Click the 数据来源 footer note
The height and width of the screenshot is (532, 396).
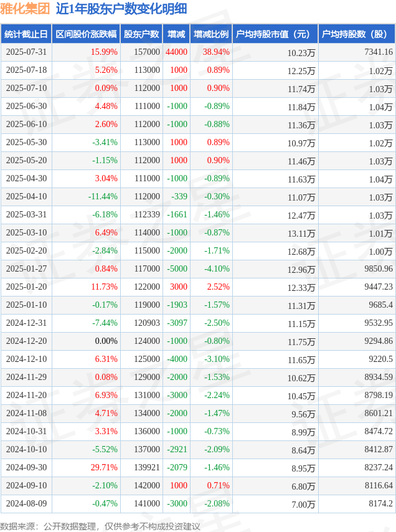coord(100,526)
